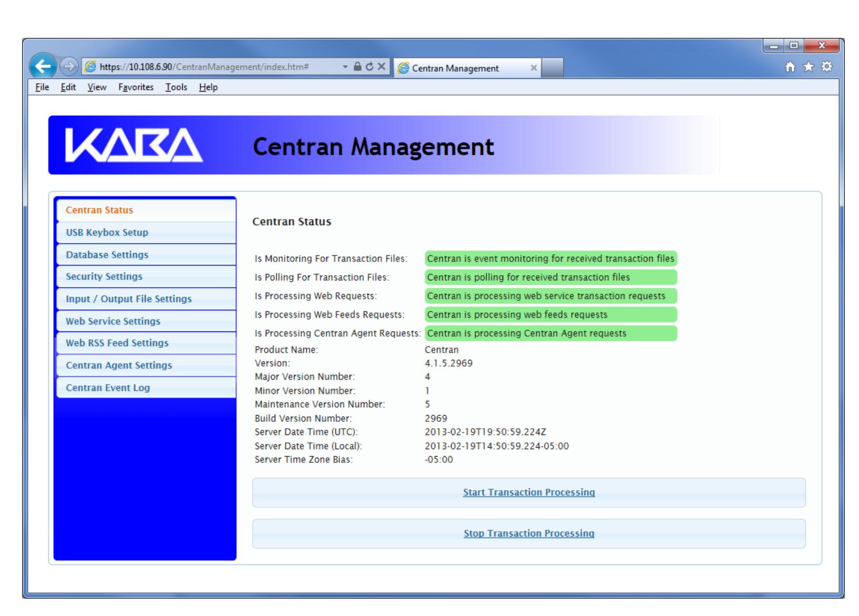The image size is (859, 616).
Task: Open Web Service Settings
Action: (146, 321)
